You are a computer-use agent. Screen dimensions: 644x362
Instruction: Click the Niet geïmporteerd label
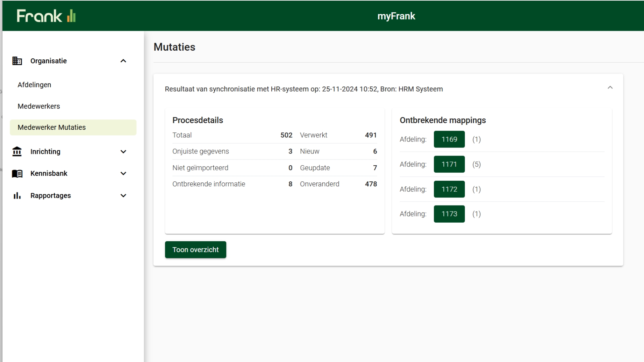pyautogui.click(x=200, y=168)
